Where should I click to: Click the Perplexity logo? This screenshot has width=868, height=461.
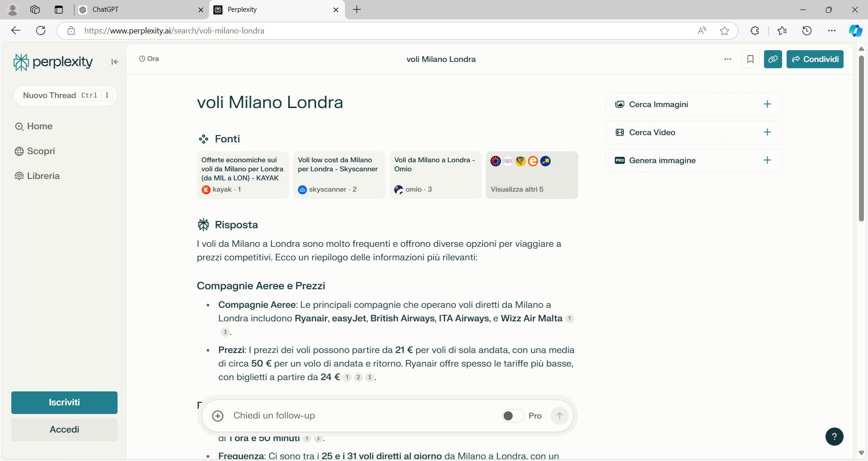coord(53,62)
